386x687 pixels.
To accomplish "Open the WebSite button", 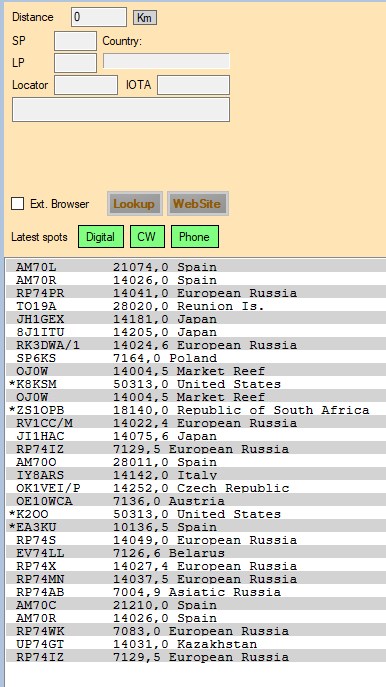I will coord(198,204).
